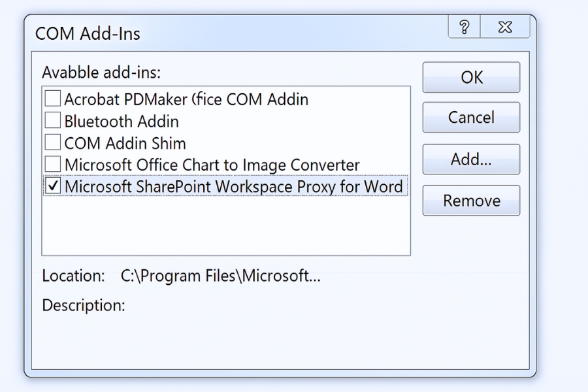This screenshot has width=588, height=392.
Task: Enable the Acrobat PDFMaker add-in checkbox
Action: point(52,99)
